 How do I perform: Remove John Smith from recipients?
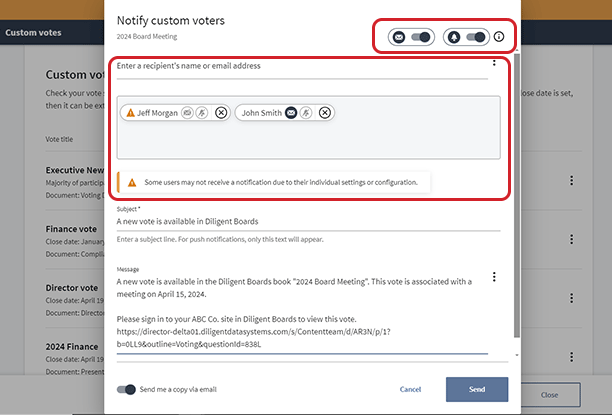click(x=325, y=113)
